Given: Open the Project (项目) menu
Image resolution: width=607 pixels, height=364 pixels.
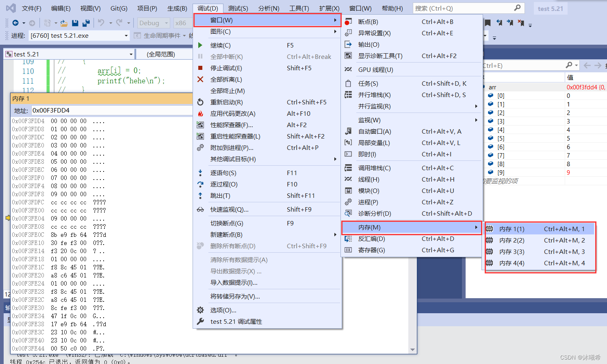Looking at the screenshot, I should [x=147, y=8].
